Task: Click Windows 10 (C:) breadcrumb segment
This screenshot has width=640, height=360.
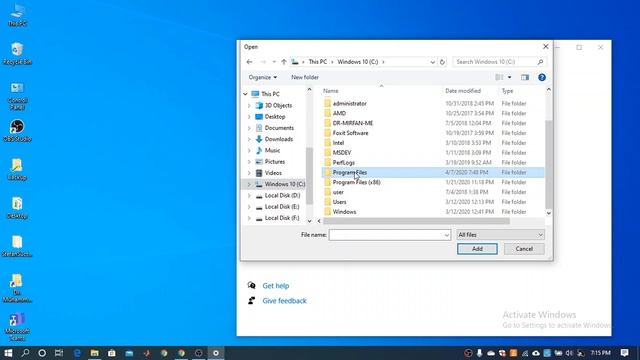Action: (358, 62)
